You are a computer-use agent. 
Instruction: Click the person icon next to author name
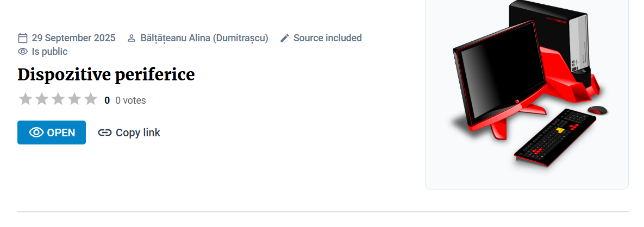point(131,39)
